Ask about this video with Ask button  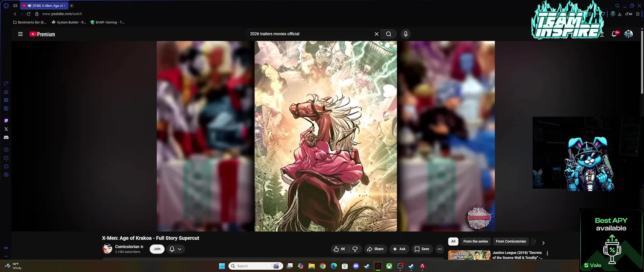tap(399, 249)
